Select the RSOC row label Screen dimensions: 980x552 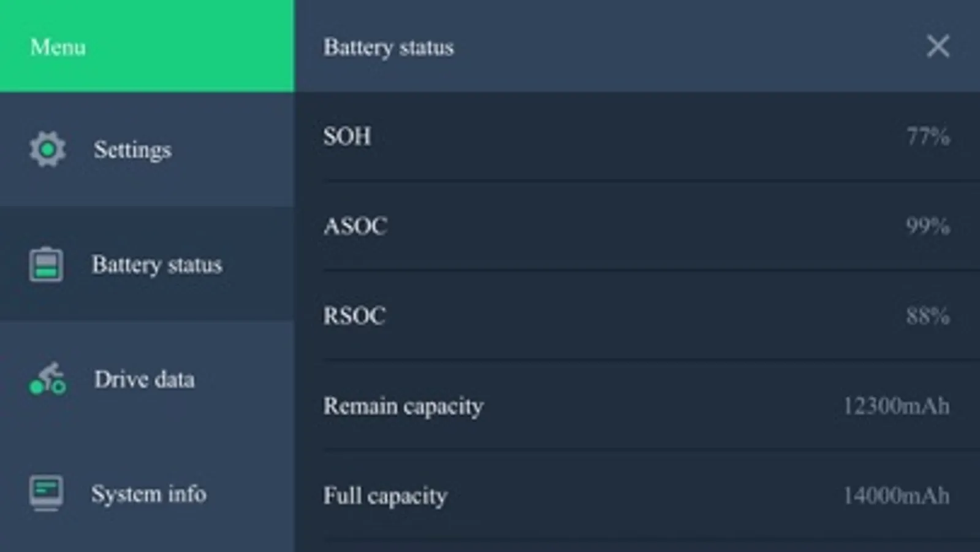point(354,316)
